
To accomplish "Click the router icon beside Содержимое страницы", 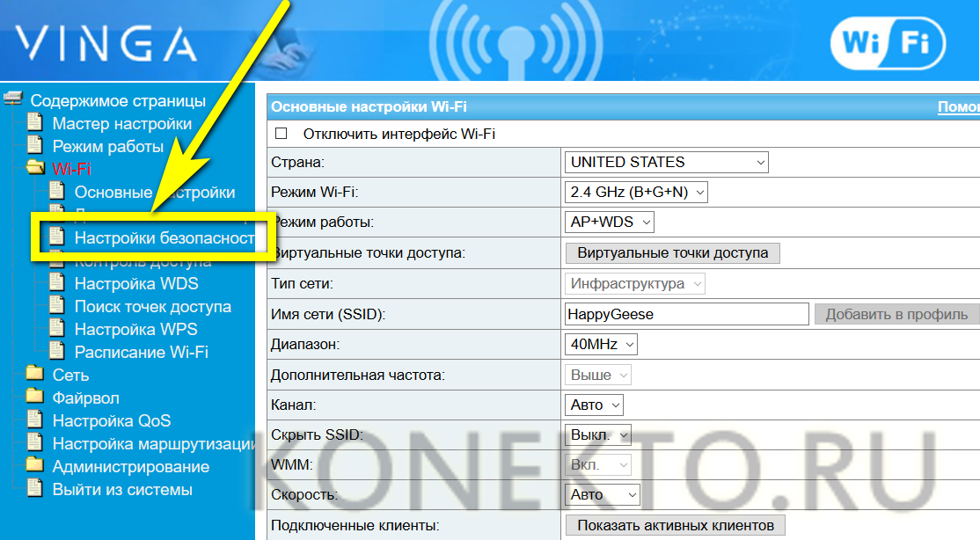I will (x=13, y=99).
